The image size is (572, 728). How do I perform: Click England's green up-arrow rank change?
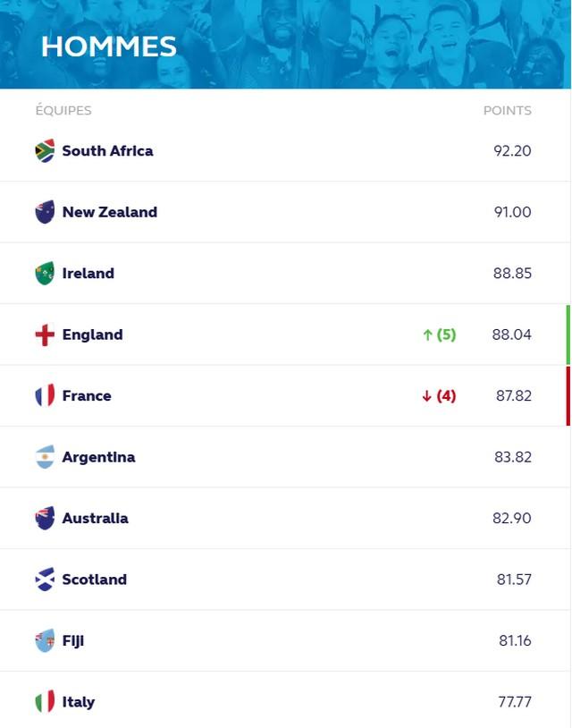pos(439,334)
